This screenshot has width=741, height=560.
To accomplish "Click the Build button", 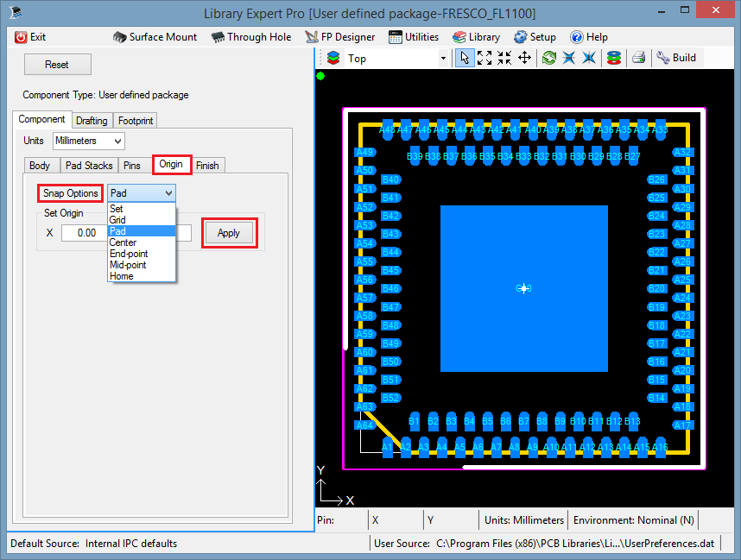I will click(676, 58).
